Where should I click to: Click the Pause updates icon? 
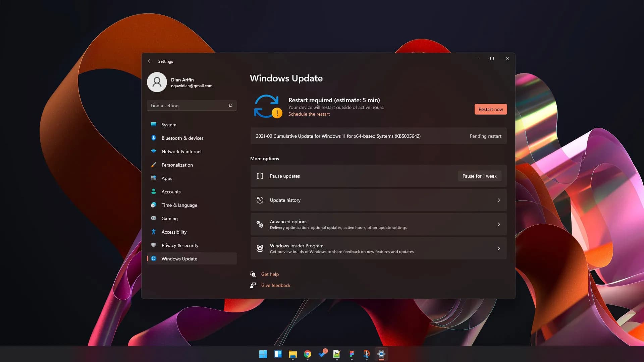(260, 176)
